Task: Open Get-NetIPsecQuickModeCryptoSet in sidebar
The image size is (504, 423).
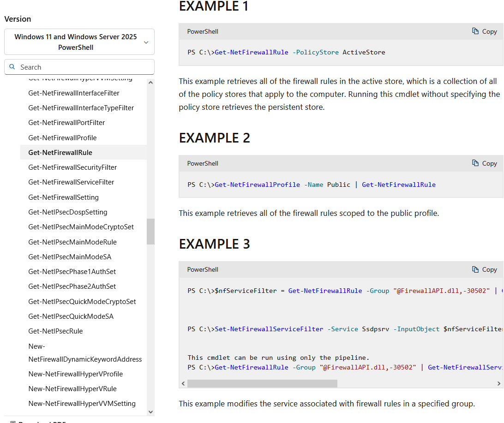Action: [82, 301]
